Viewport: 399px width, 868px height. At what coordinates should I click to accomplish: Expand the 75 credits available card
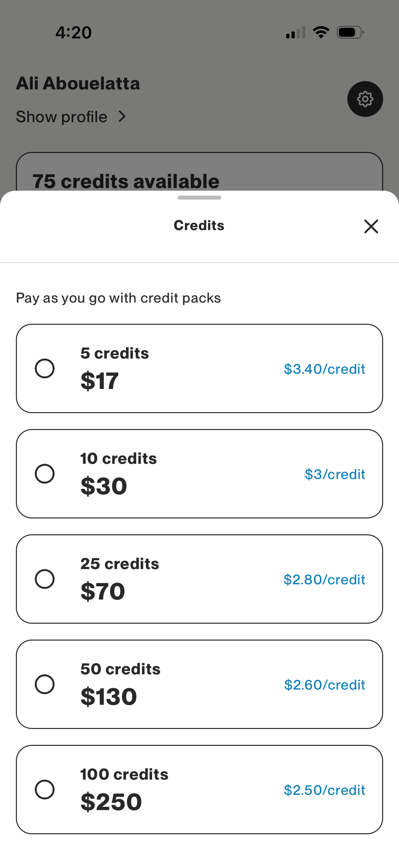[126, 180]
